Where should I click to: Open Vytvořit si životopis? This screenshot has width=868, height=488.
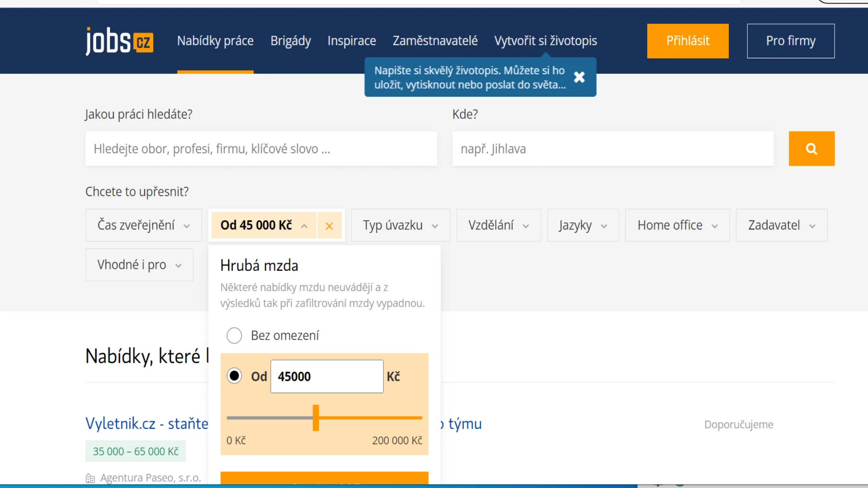coord(546,41)
